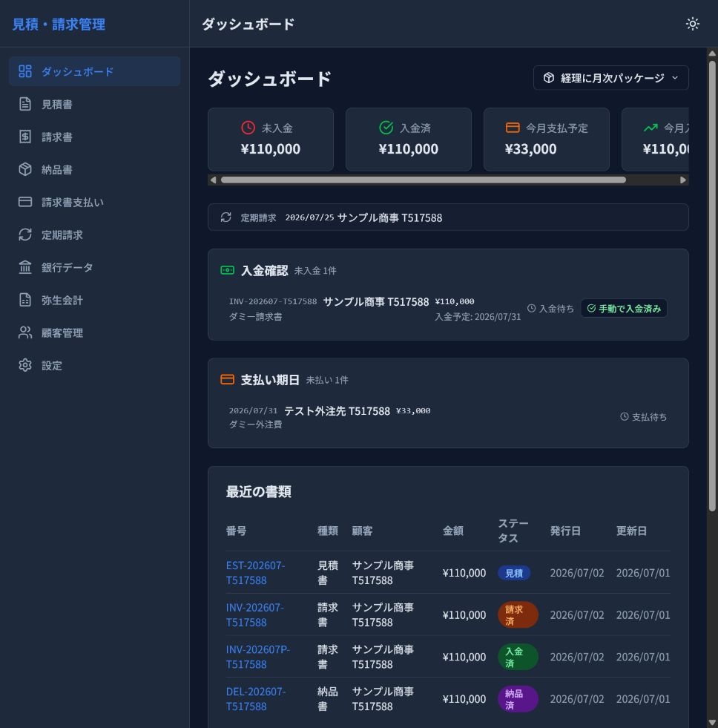Click the orange card icon on 今月支払予定
The width and height of the screenshot is (718, 728).
[x=513, y=128]
